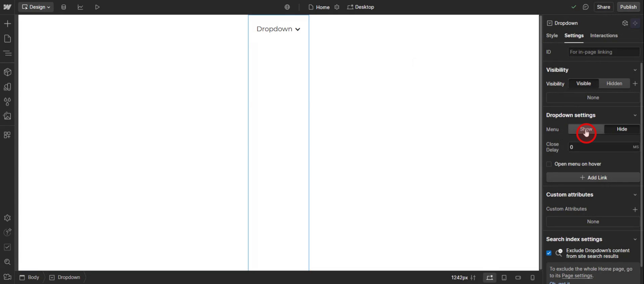Set Menu toggle to Show
644x284 pixels.
coord(586,129)
